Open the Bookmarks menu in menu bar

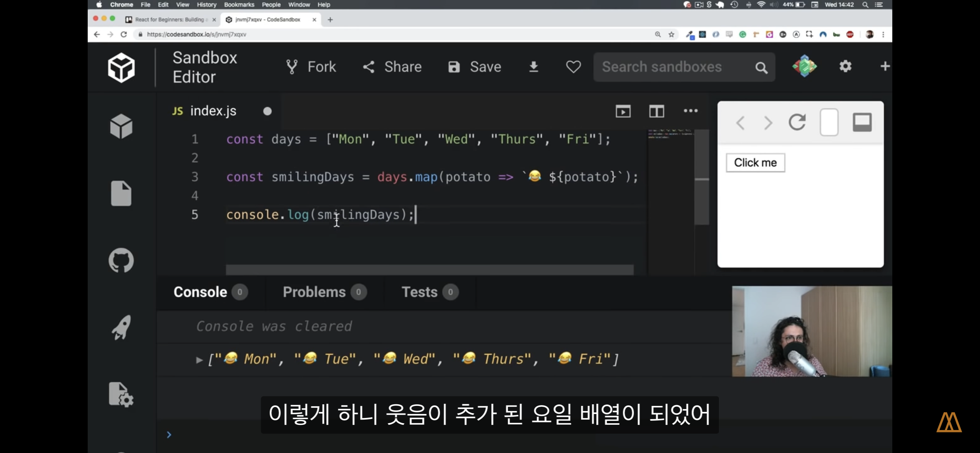coord(239,4)
